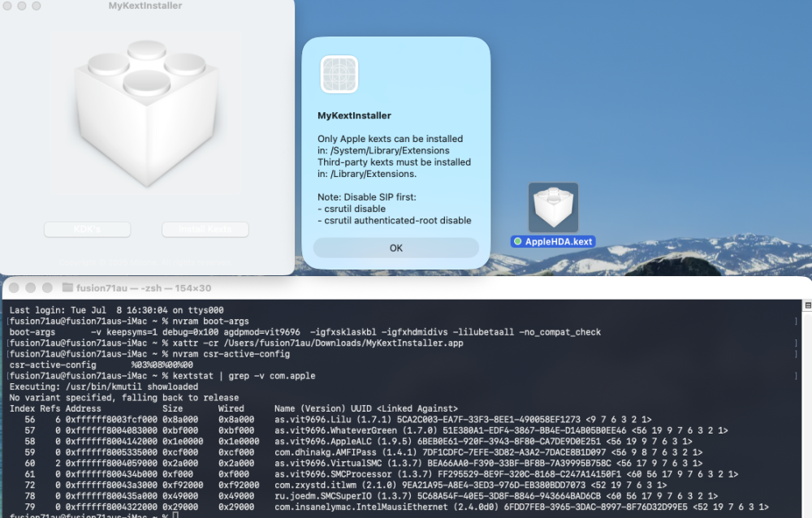Click the 'xattr -cr' command line in Terminal

236,343
